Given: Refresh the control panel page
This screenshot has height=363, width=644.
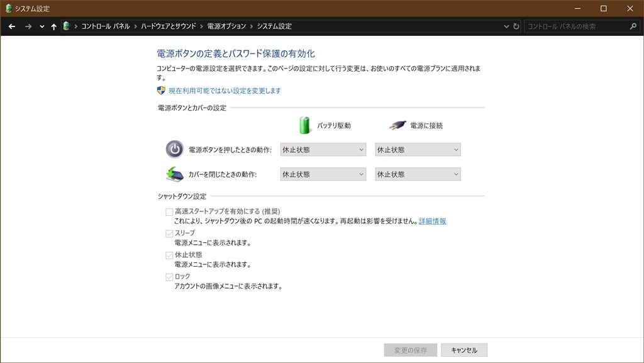Looking at the screenshot, I should pyautogui.click(x=516, y=26).
